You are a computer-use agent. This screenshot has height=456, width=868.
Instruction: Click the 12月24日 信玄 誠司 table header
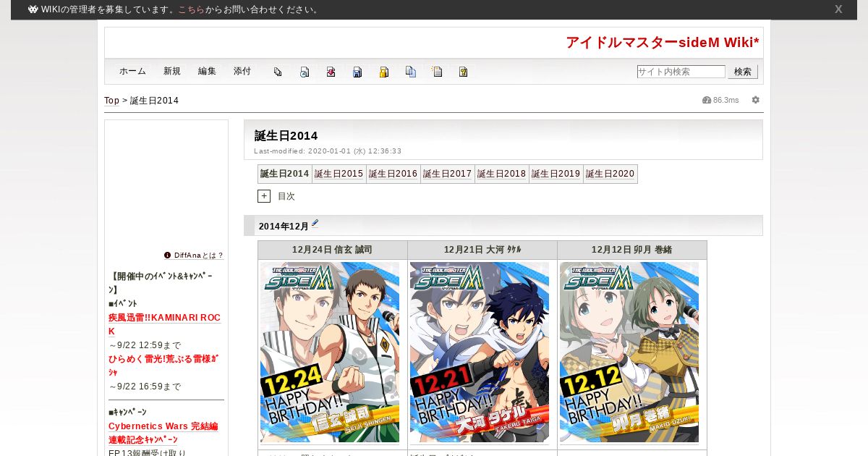333,250
